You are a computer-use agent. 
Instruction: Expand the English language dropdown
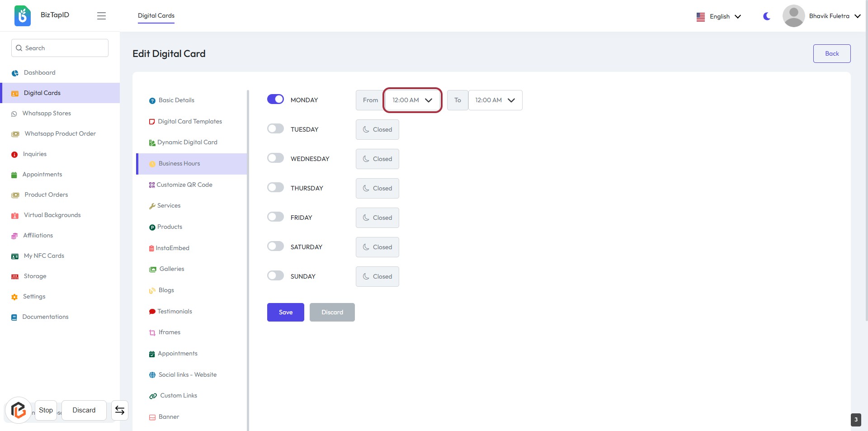pos(719,16)
